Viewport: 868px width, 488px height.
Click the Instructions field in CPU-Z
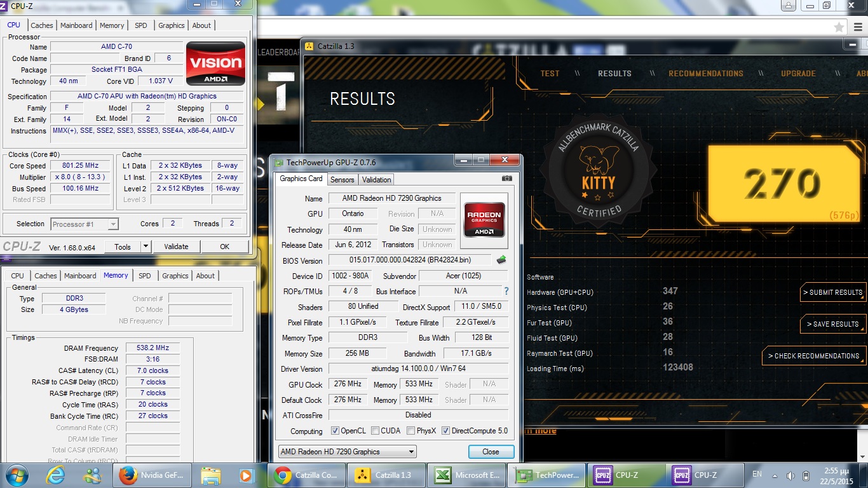[147, 134]
